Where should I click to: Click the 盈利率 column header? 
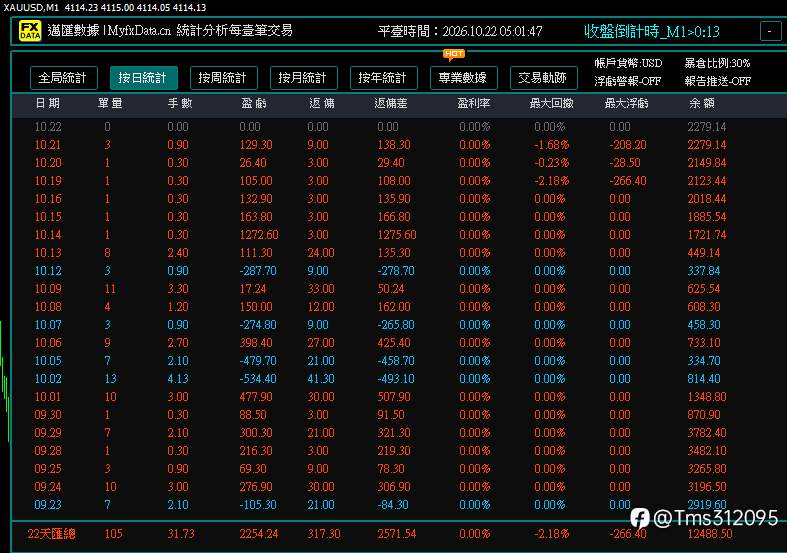[474, 103]
